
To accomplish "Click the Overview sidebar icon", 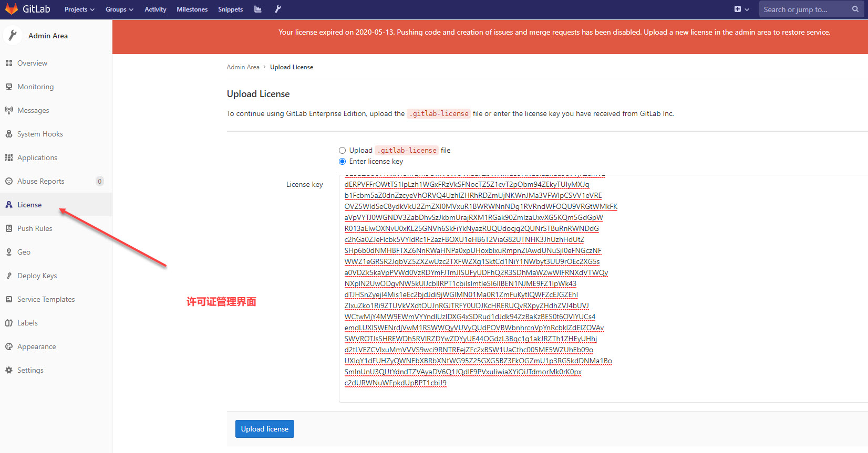I will (x=9, y=63).
